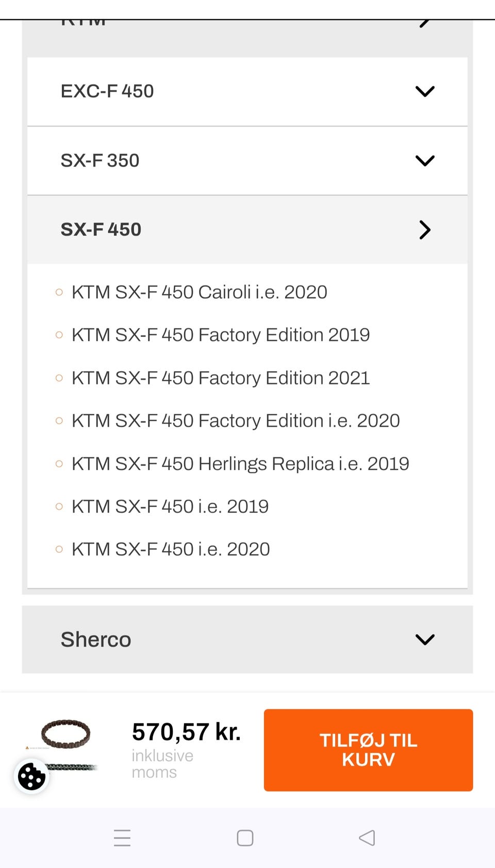
Task: Select KTM SX-F 450 i.e. 2020
Action: coord(171,549)
